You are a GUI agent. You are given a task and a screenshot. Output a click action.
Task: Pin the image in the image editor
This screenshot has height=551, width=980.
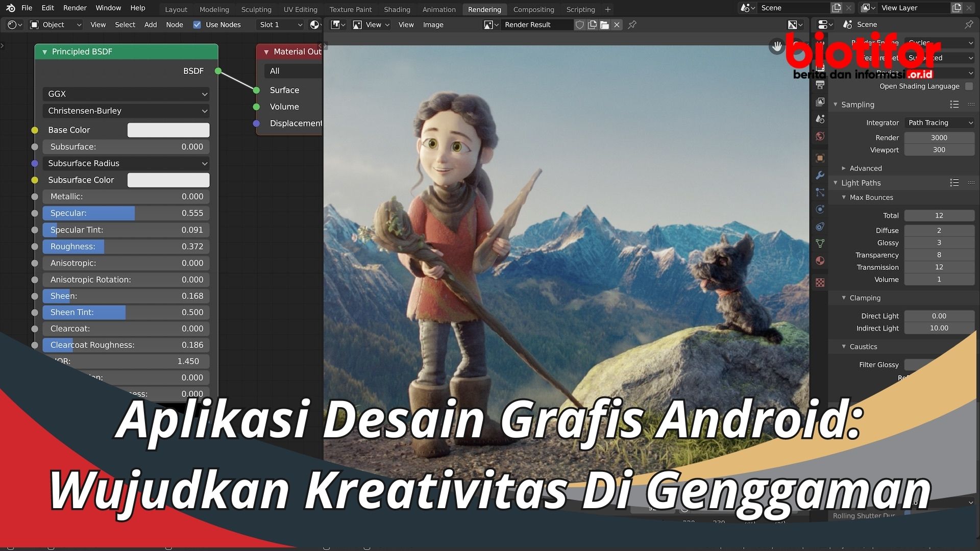[632, 24]
